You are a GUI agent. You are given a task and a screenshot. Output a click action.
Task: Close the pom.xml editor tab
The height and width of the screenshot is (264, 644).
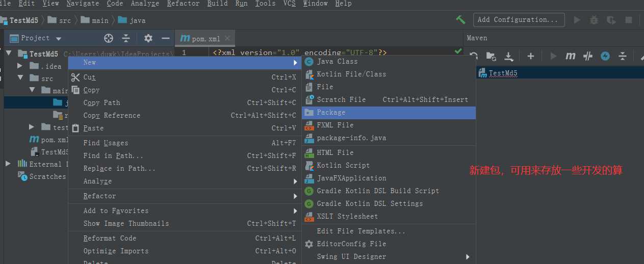tap(227, 38)
